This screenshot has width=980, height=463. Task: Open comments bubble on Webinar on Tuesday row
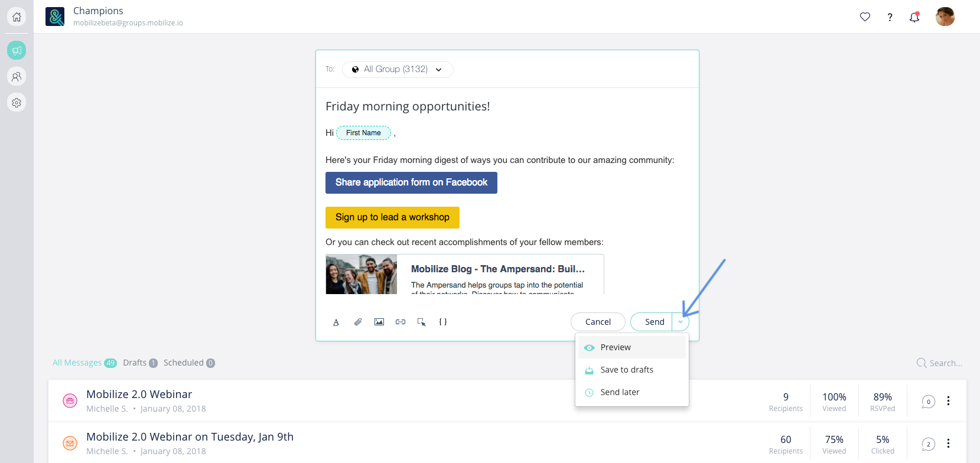click(928, 444)
